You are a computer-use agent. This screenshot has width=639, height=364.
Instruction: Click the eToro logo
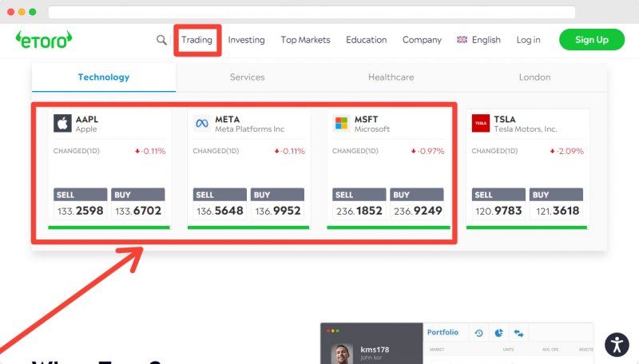click(44, 40)
